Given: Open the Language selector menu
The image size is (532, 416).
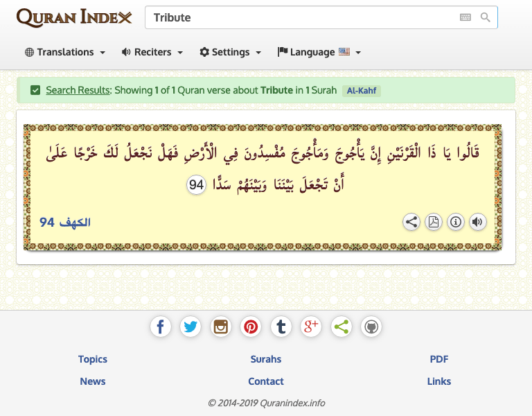Looking at the screenshot, I should coord(319,52).
